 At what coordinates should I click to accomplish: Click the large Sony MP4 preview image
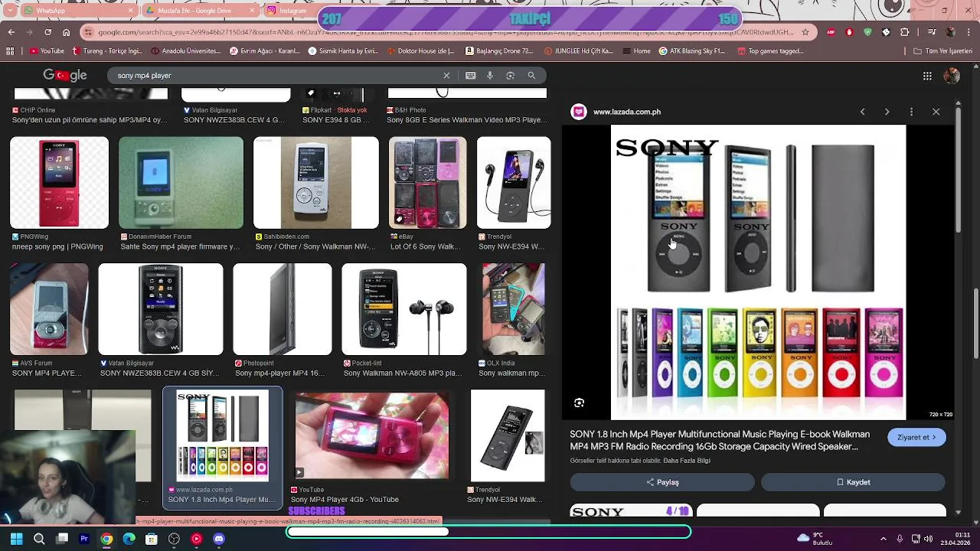[x=758, y=272]
